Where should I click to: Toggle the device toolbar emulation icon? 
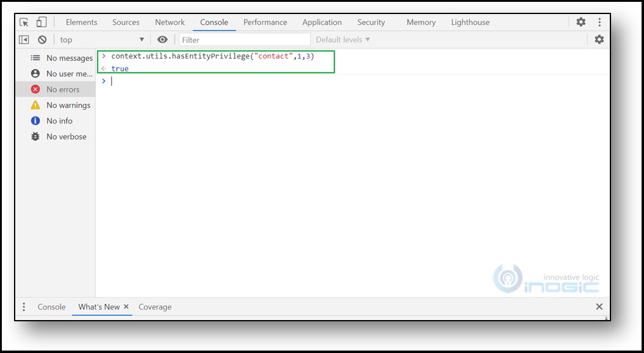coord(42,22)
